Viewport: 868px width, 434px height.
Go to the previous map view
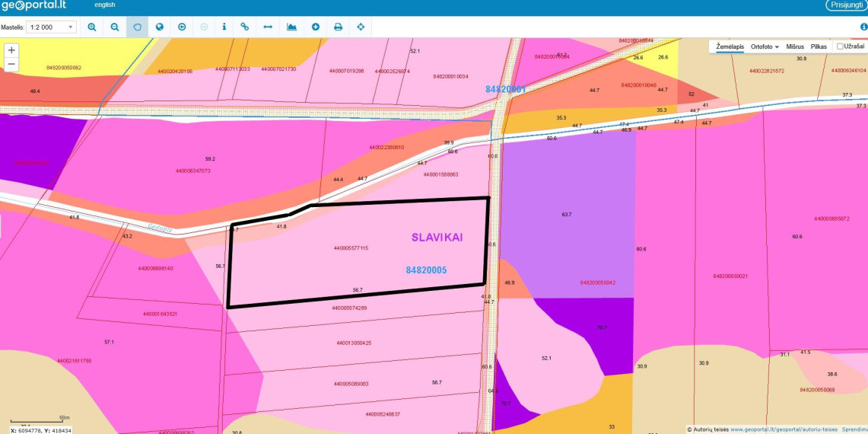click(182, 27)
